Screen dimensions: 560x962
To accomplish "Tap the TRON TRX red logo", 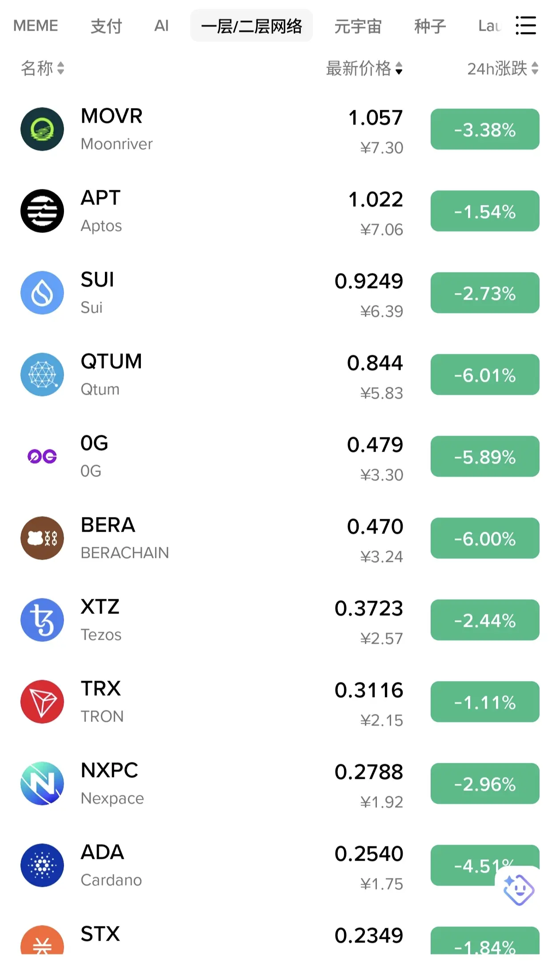I will coord(42,701).
